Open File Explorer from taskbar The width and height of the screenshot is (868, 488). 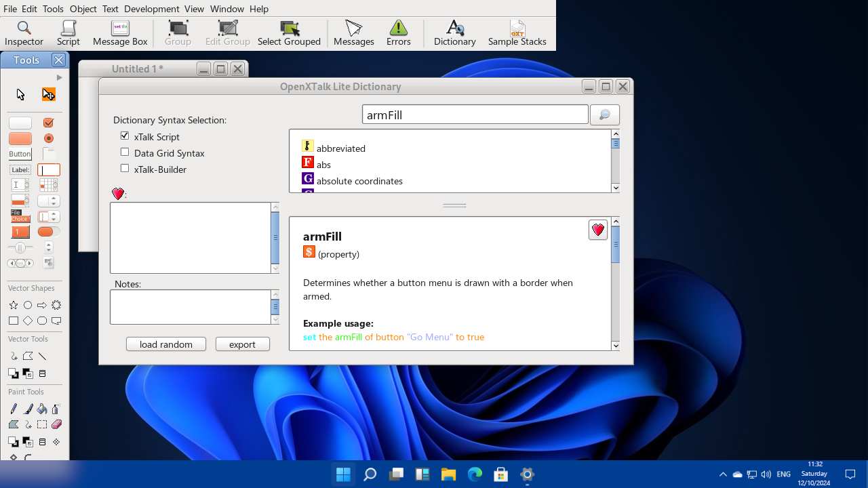[448, 474]
